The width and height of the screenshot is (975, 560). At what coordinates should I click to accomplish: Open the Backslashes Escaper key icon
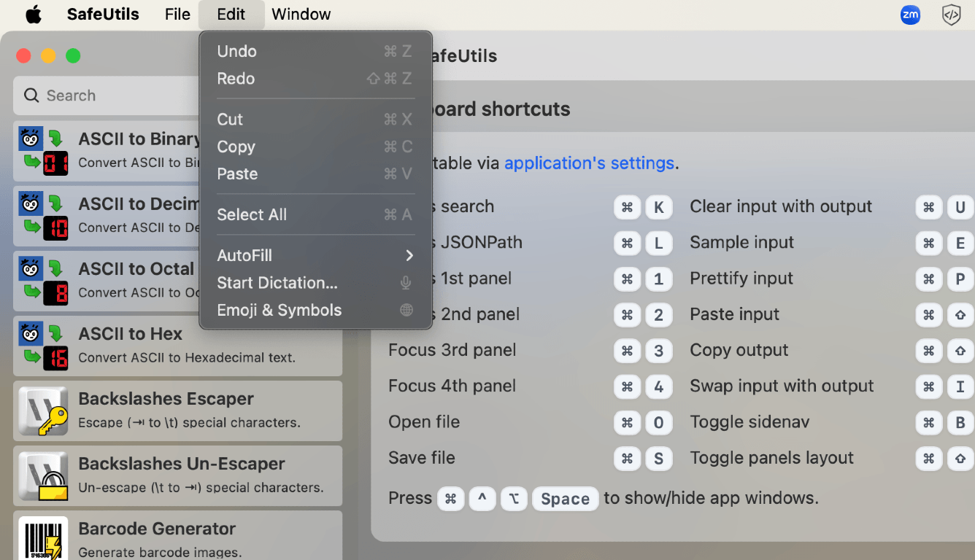pyautogui.click(x=43, y=411)
